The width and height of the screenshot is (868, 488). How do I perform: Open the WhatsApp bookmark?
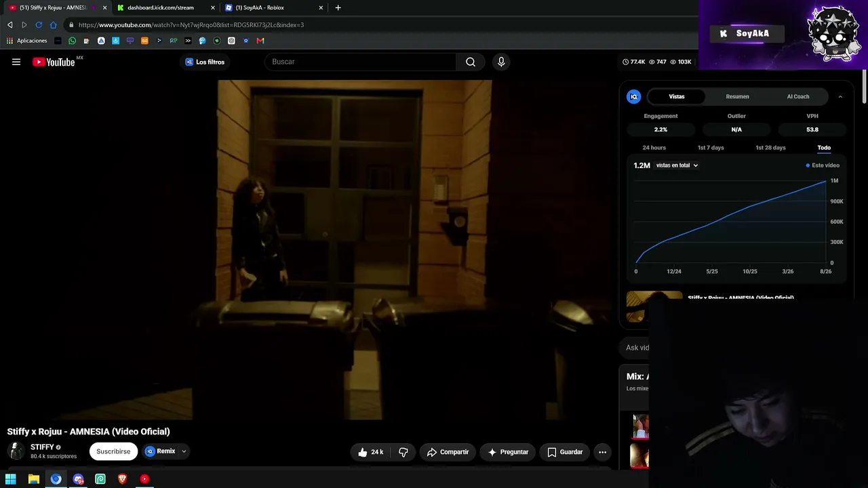(72, 41)
